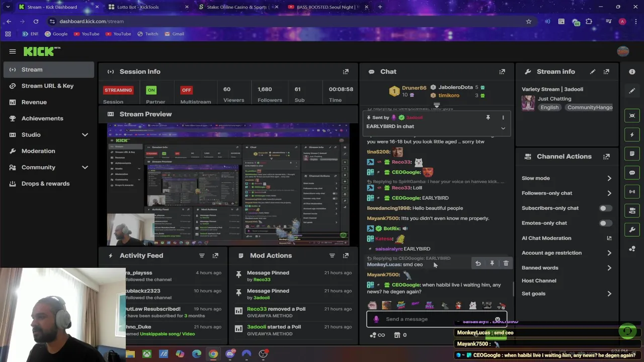Screen dimensions: 644x362
Task: Open Account age restriction arrow
Action: 609,253
